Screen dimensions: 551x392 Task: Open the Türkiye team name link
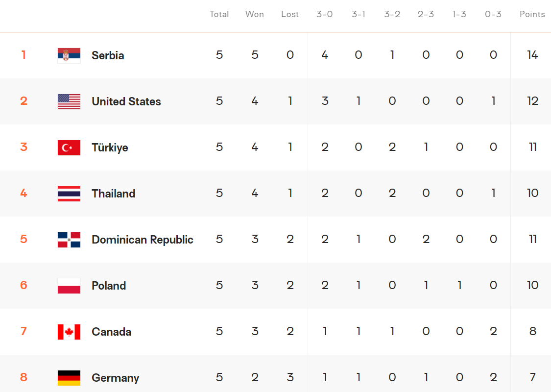tap(110, 147)
